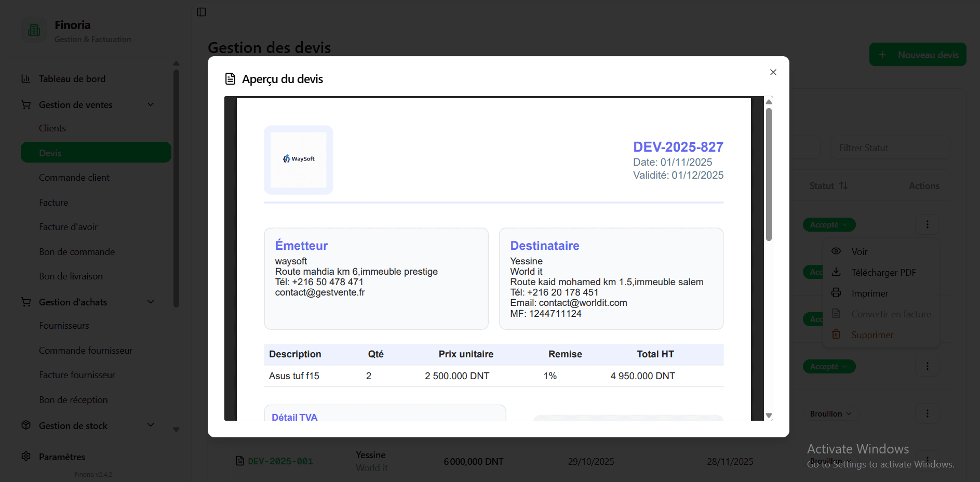
Task: Click the contact@worldit.com email text
Action: [583, 303]
